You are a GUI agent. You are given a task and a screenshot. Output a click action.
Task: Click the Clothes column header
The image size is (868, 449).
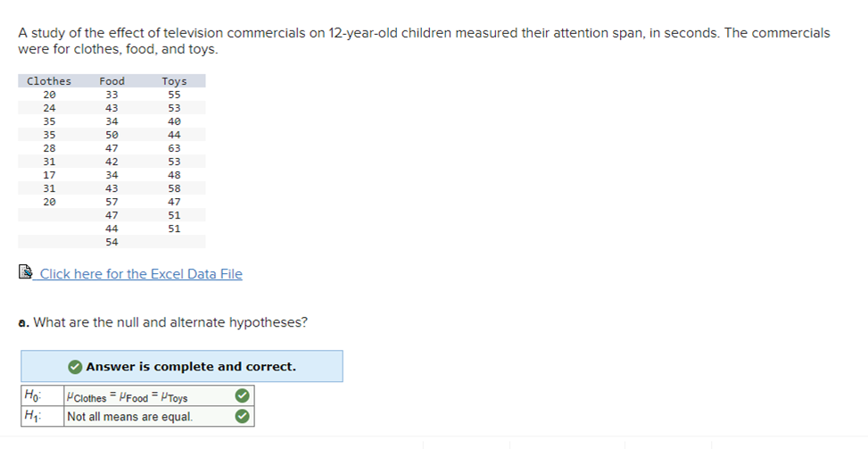pos(49,81)
